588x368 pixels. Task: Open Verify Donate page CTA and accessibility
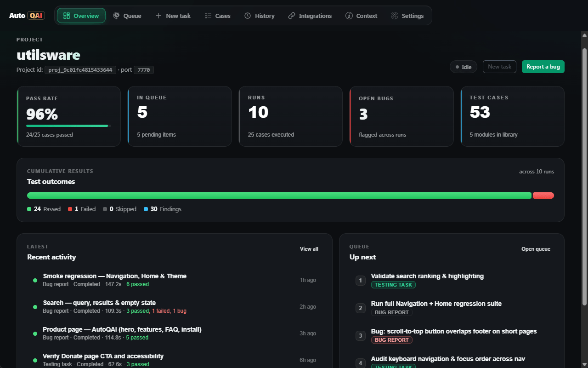coord(103,356)
